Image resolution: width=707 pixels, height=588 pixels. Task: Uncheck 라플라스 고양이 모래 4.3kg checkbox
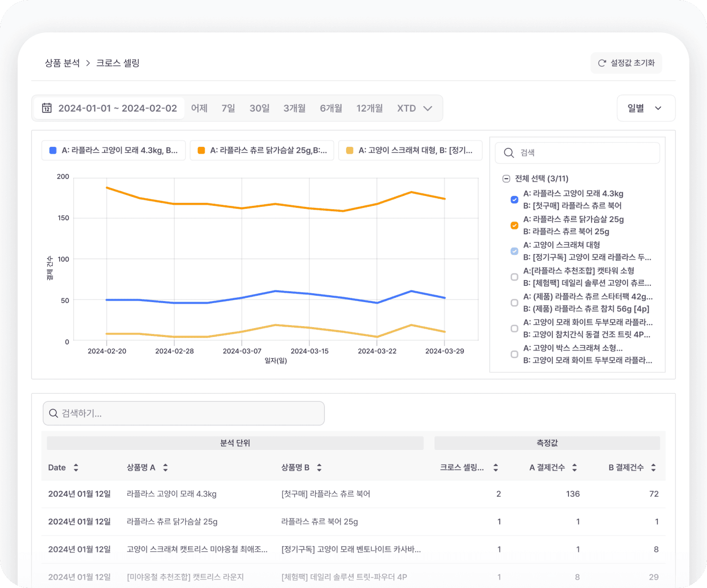tap(514, 199)
